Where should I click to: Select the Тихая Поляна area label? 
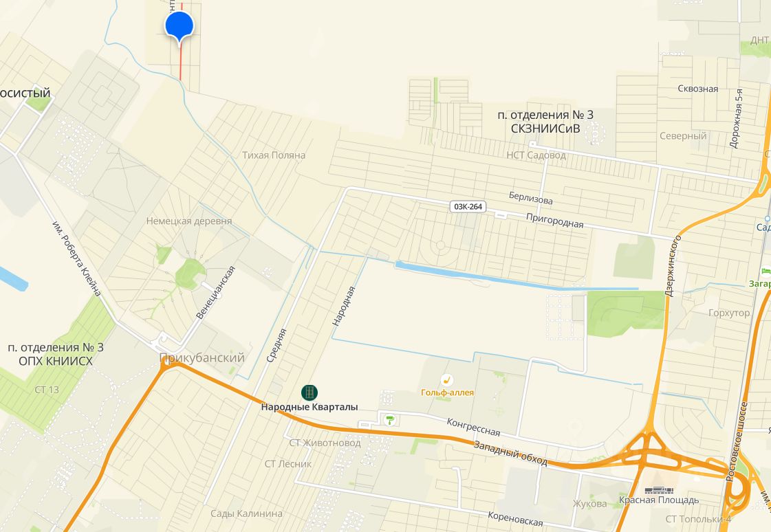click(x=273, y=155)
